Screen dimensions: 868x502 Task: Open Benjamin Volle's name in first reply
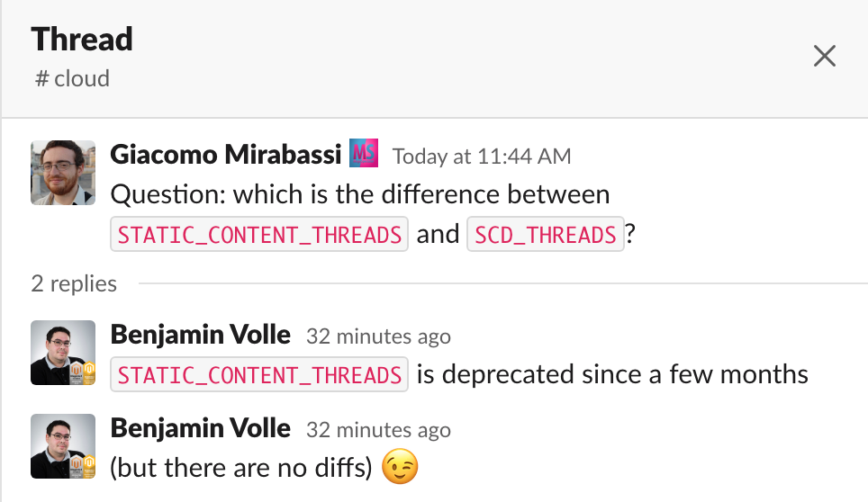(201, 335)
